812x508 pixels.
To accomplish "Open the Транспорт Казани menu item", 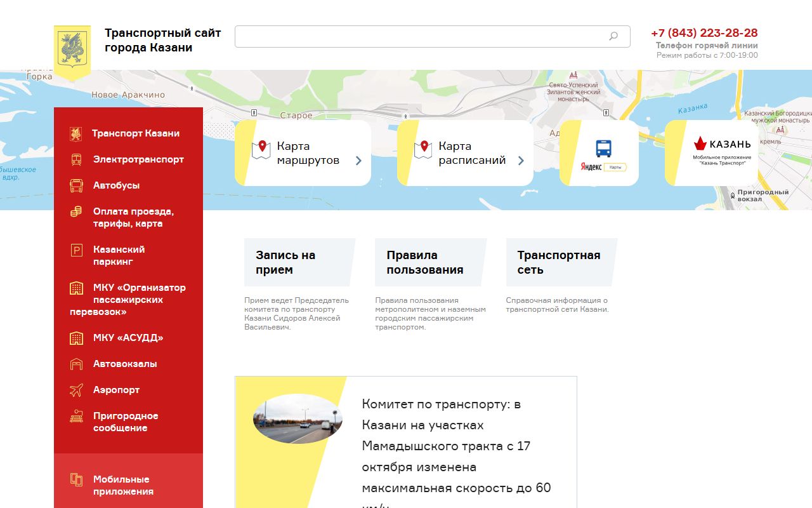I will pyautogui.click(x=136, y=133).
